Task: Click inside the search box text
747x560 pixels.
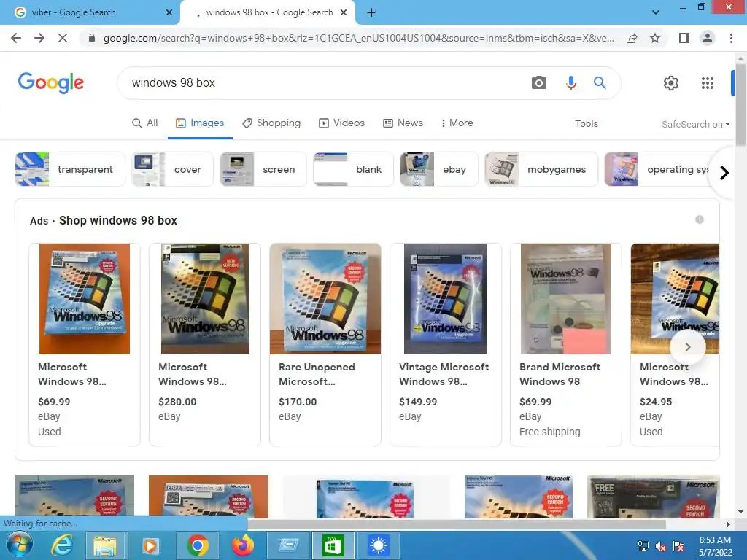Action: 174,83
